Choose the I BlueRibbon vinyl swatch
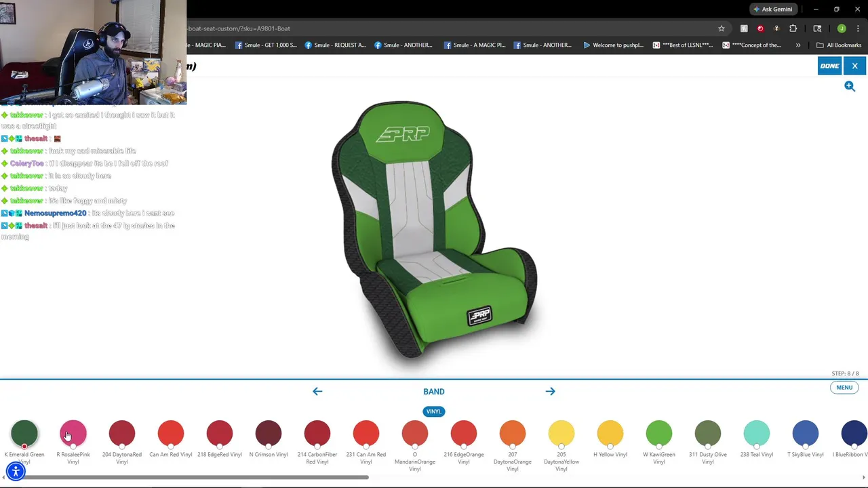Viewport: 868px width, 488px height. (x=854, y=434)
